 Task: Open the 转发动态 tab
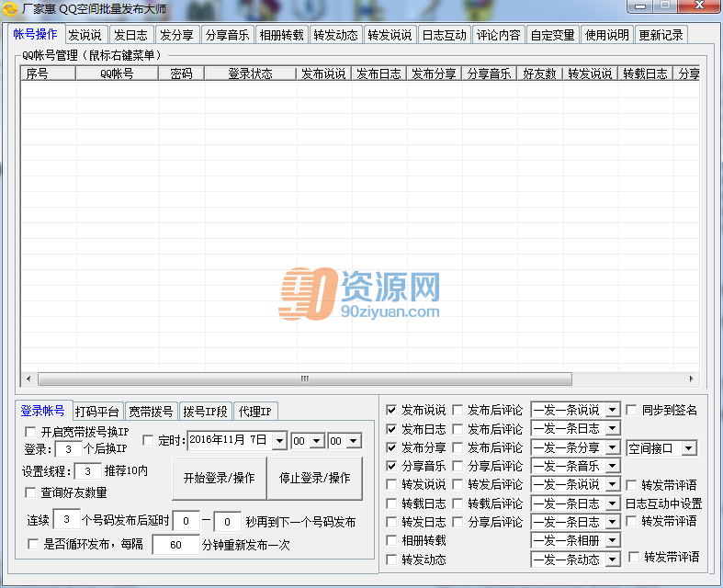335,35
